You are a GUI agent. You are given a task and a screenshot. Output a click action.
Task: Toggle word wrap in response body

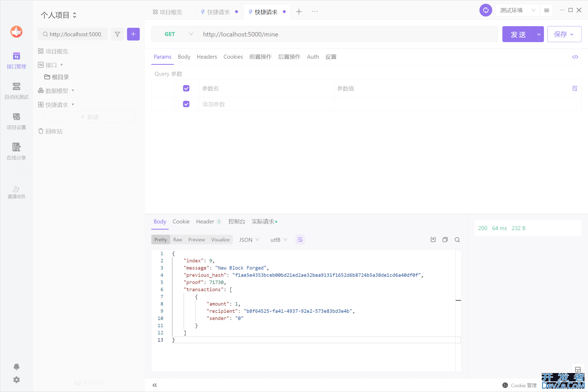(300, 240)
